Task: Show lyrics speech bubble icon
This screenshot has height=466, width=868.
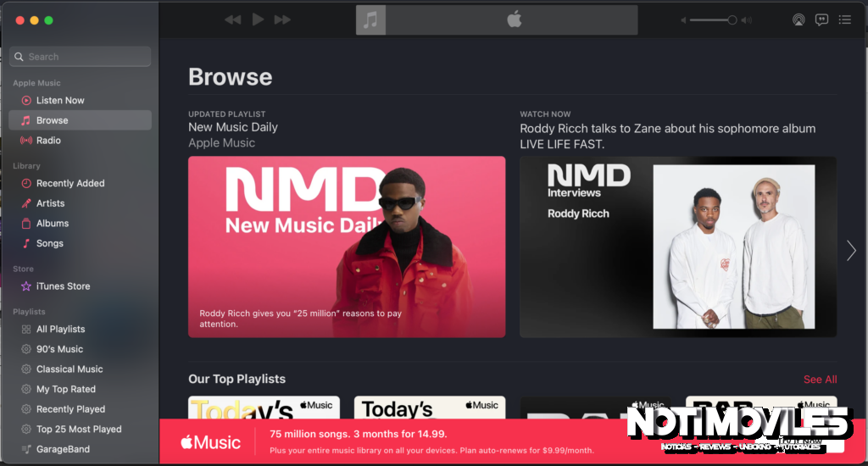Action: click(821, 20)
